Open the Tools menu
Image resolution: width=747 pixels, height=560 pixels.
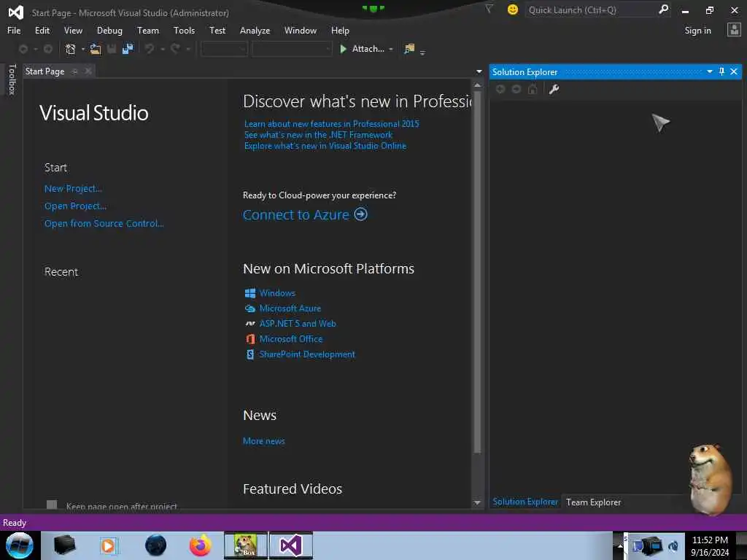click(185, 31)
